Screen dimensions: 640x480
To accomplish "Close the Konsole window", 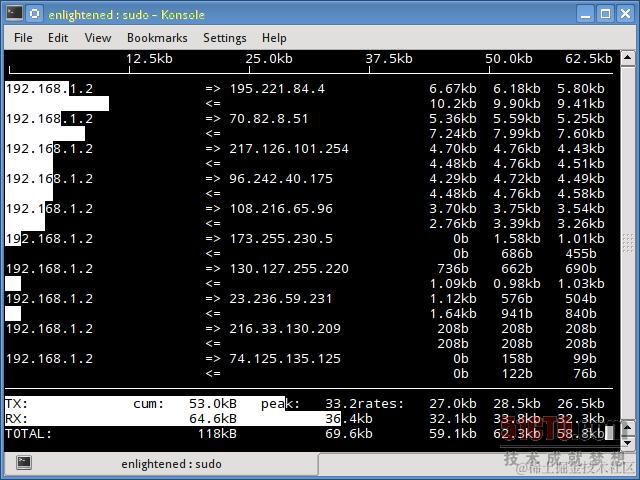I will (x=625, y=14).
